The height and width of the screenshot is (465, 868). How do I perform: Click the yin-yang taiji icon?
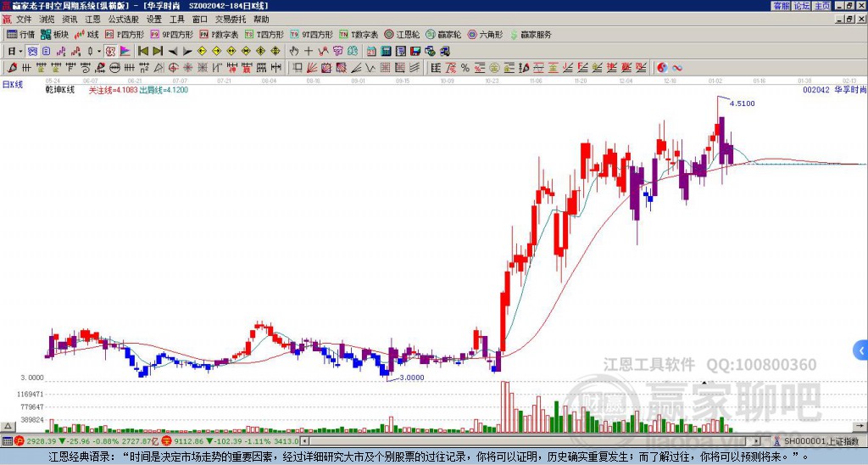click(x=662, y=68)
